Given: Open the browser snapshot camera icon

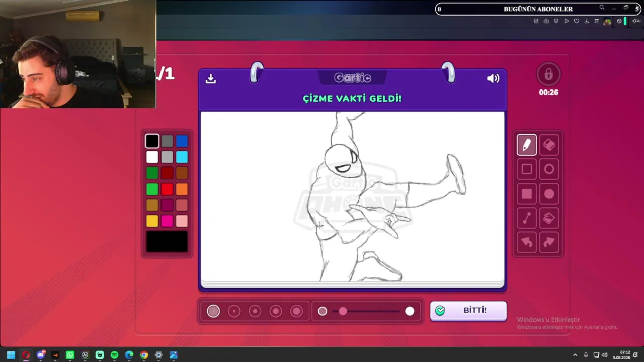Looking at the screenshot, I should coord(546,21).
